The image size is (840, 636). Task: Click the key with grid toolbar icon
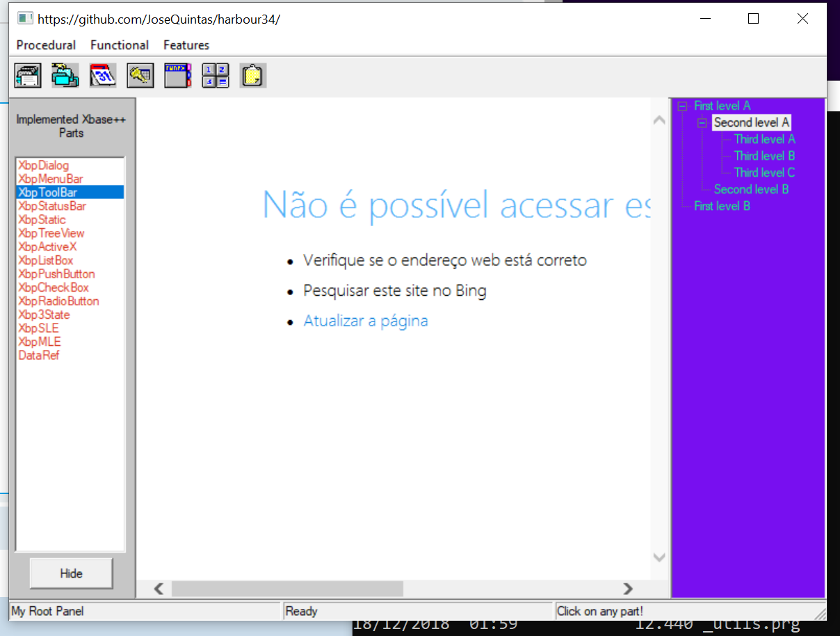point(140,75)
